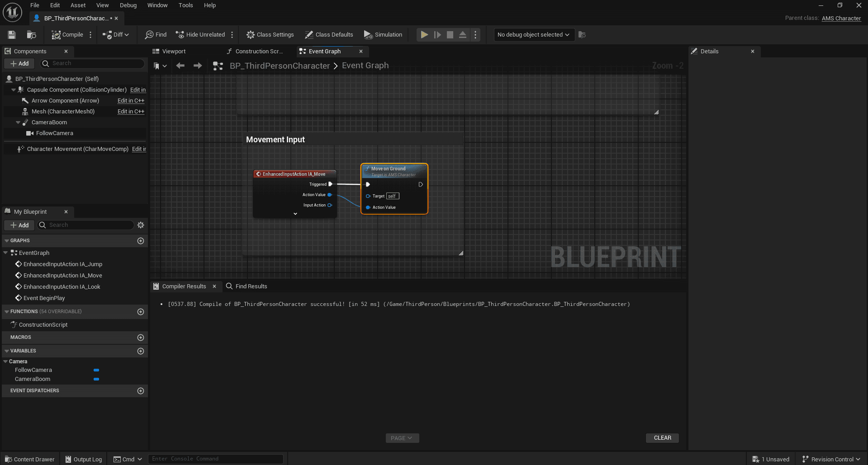The width and height of the screenshot is (868, 465).
Task: Add event dispatcher with plus icon
Action: coord(141,391)
